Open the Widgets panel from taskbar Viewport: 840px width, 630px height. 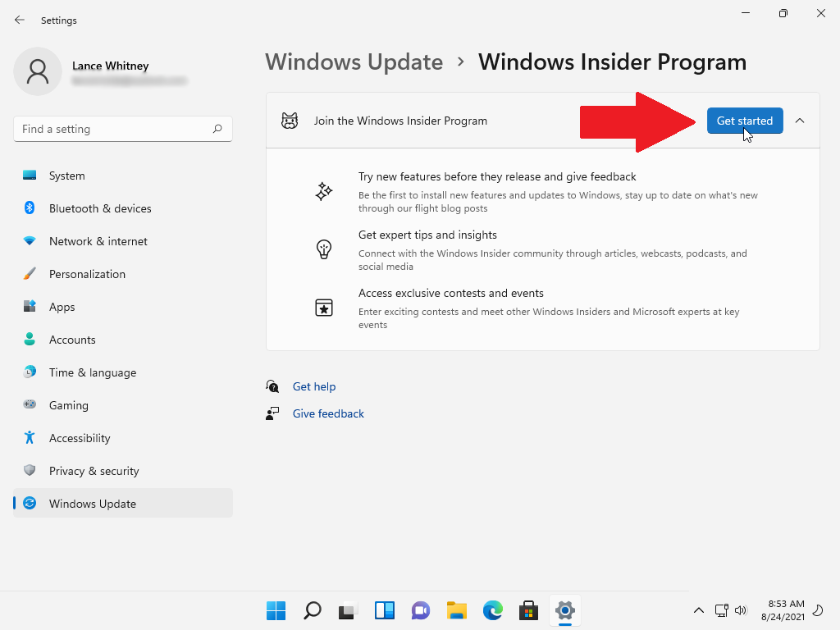click(385, 610)
